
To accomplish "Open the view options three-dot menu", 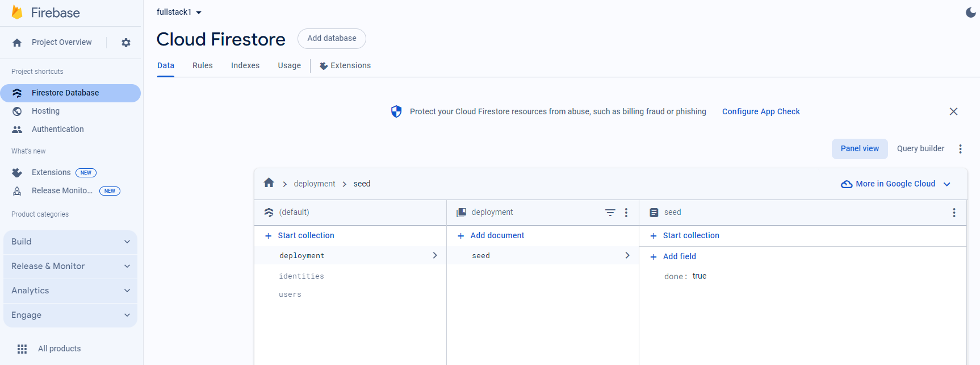I will tap(960, 149).
